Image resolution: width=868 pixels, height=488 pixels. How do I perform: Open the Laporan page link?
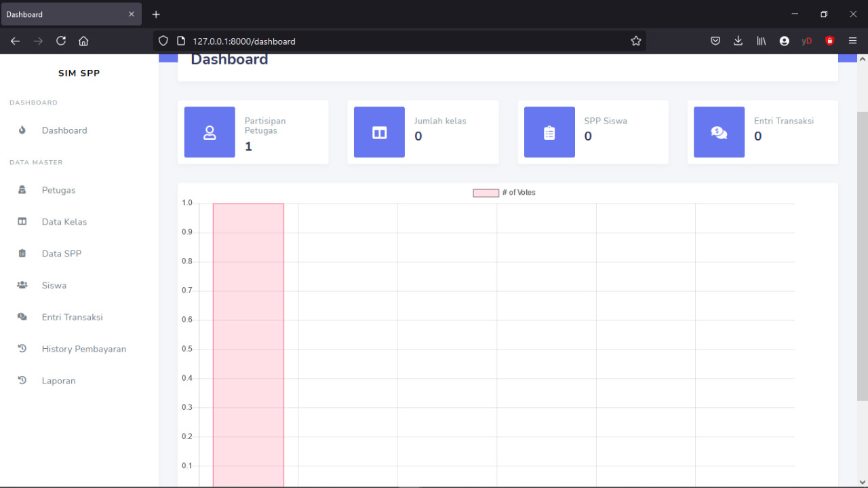coord(58,381)
